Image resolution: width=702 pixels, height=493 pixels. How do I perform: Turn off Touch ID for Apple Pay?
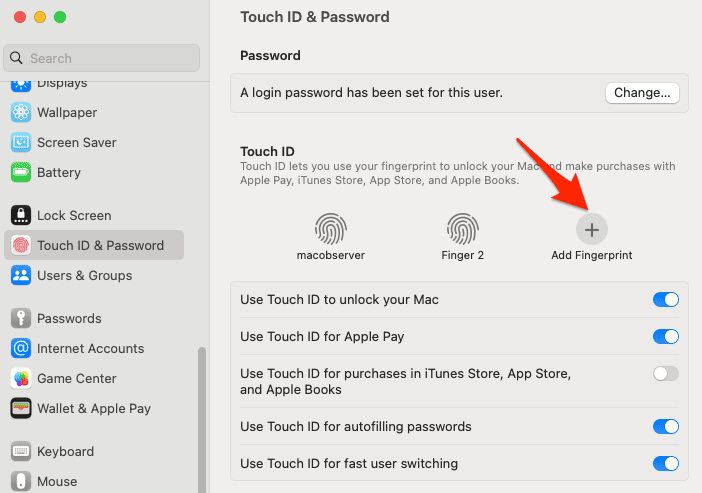point(665,336)
